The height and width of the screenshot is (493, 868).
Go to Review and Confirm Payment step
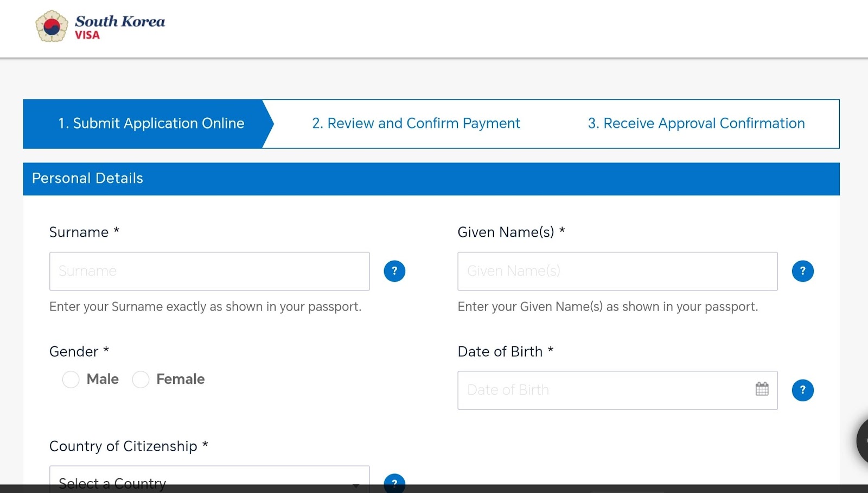click(x=416, y=124)
